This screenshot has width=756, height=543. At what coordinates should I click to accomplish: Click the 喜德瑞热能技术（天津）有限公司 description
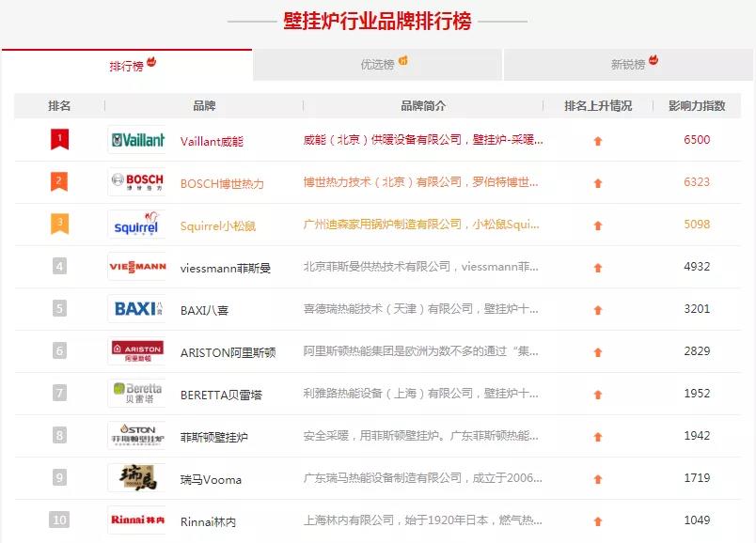[x=420, y=309]
